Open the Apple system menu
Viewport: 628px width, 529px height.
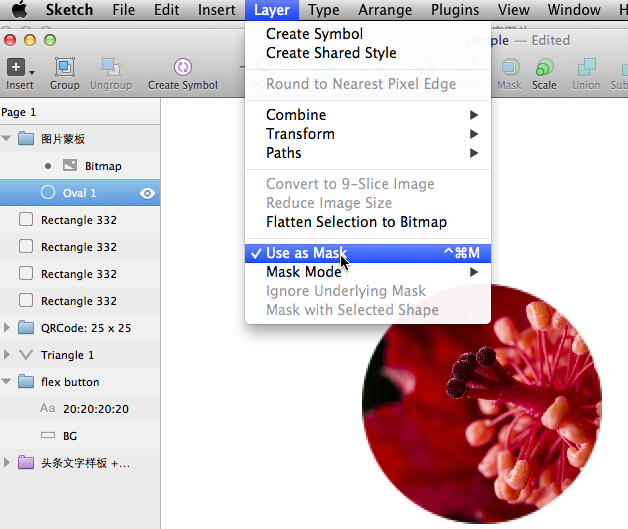(19, 10)
